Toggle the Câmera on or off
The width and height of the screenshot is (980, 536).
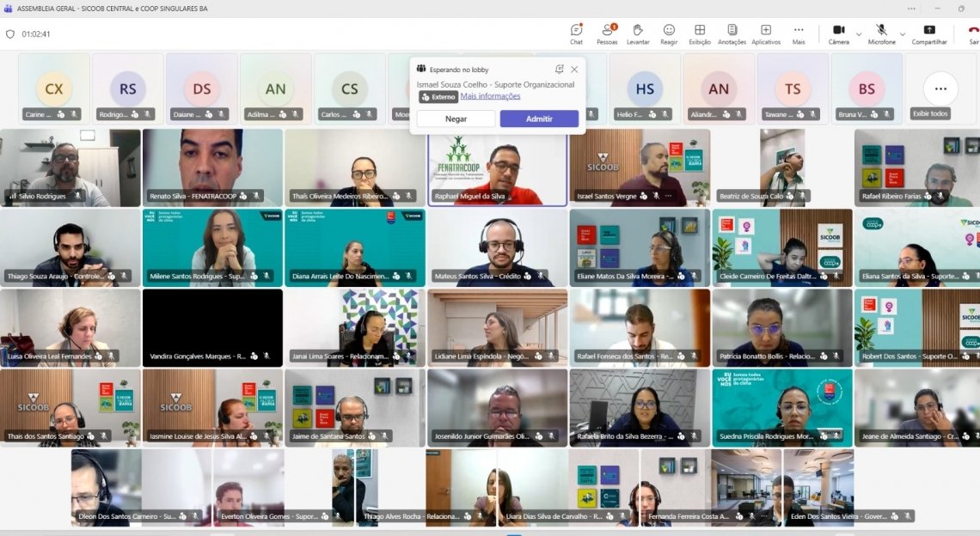pyautogui.click(x=838, y=33)
